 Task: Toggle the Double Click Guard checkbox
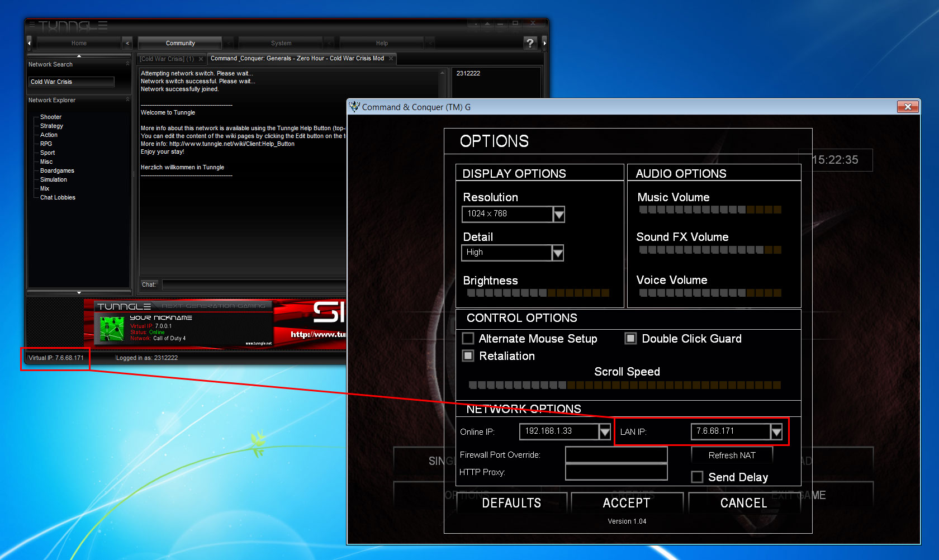pyautogui.click(x=630, y=338)
